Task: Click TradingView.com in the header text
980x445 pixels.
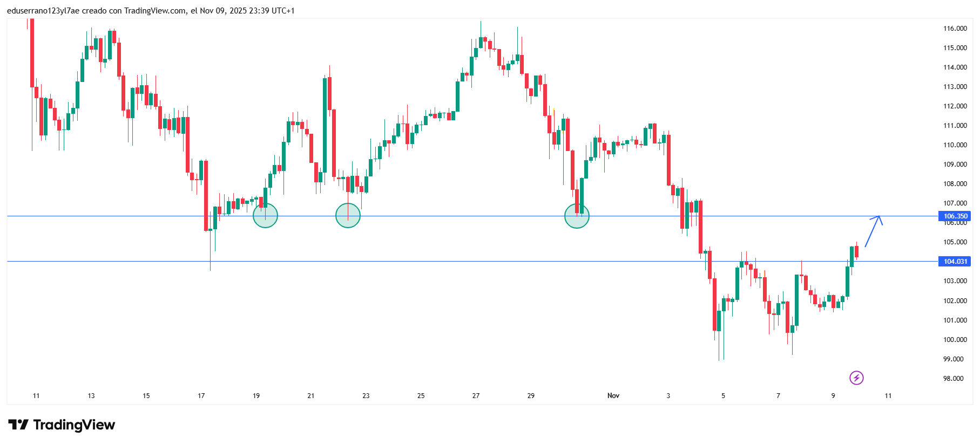Action: [x=155, y=11]
